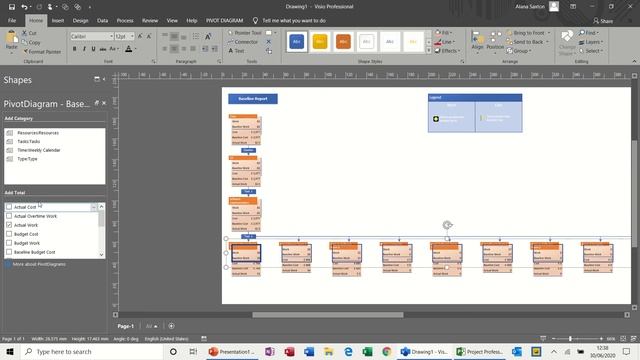Add a new page with the plus icon
The image size is (640, 360).
pyautogui.click(x=171, y=326)
